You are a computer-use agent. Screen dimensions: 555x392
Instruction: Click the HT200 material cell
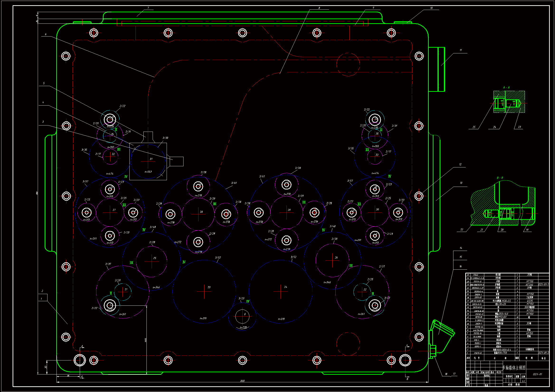529,285
